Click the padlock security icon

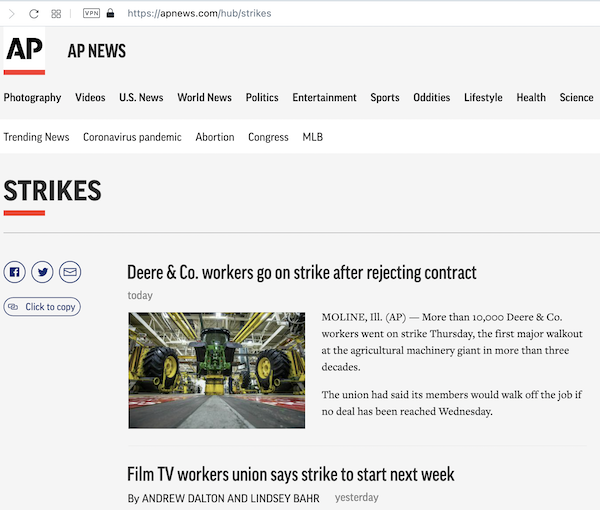[110, 13]
